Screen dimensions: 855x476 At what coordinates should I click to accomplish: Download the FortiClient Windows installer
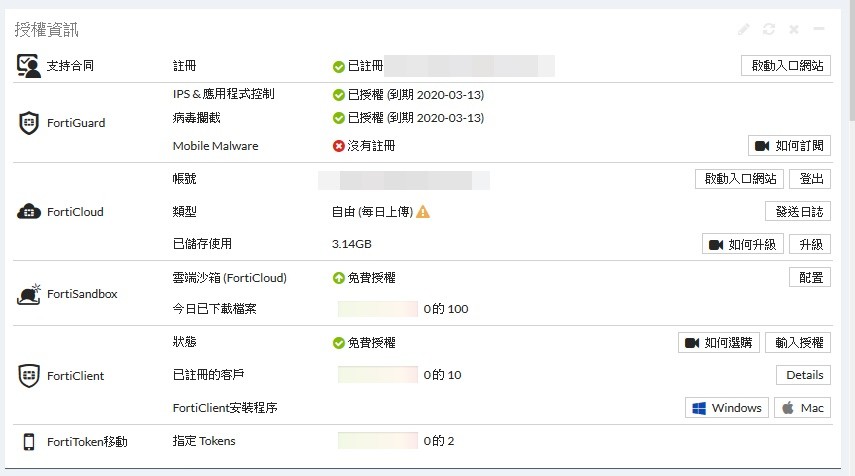point(727,408)
